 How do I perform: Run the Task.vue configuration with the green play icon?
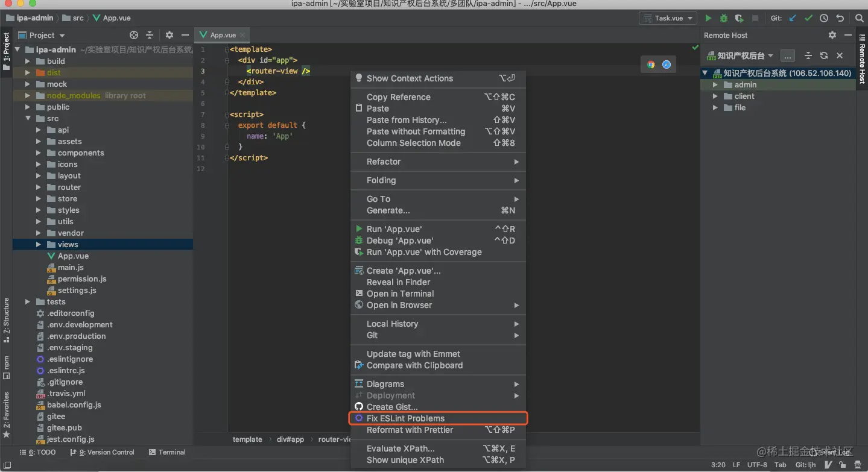(708, 18)
